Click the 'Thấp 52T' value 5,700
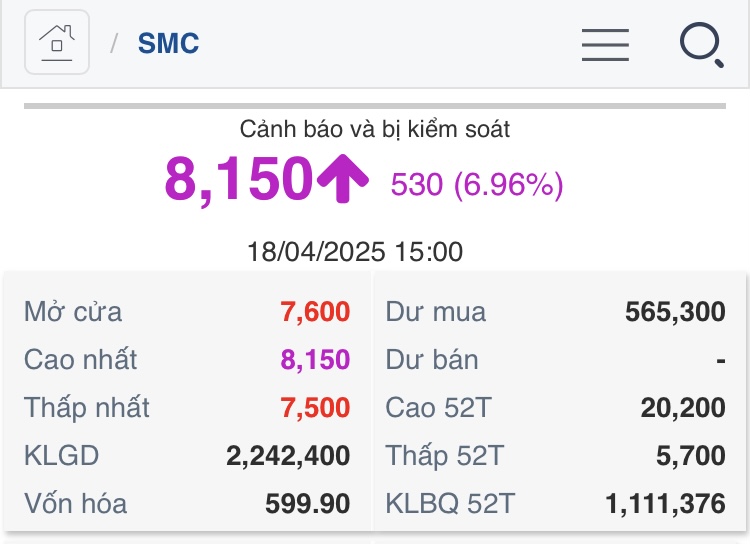The width and height of the screenshot is (750, 544). [x=691, y=456]
